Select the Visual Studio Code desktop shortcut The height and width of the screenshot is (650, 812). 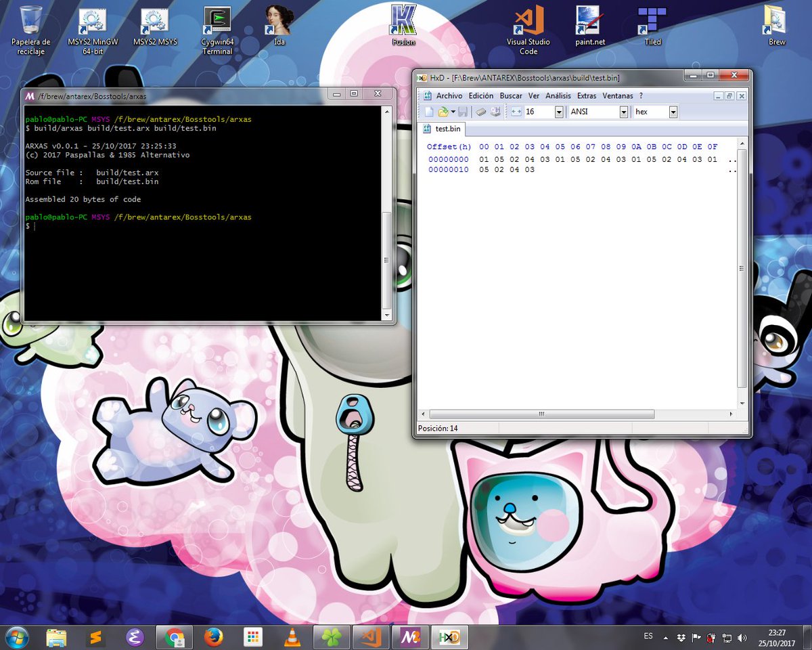(x=528, y=30)
